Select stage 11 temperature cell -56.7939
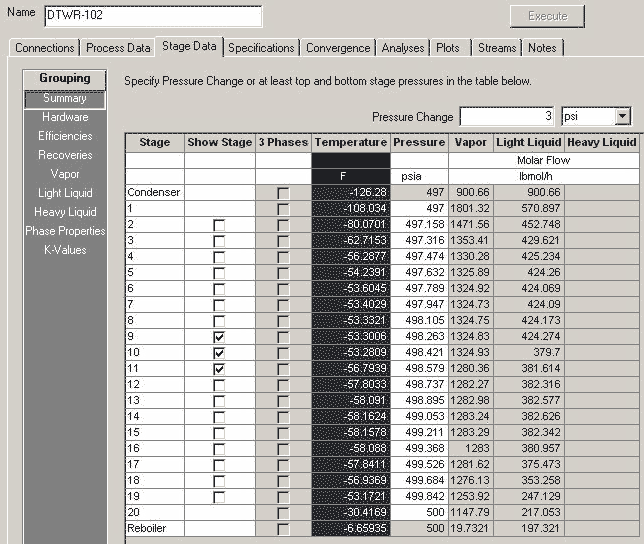The width and height of the screenshot is (644, 544). [x=351, y=368]
